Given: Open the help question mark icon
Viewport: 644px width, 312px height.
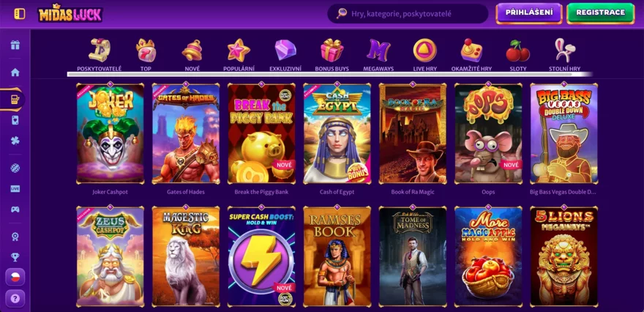Looking at the screenshot, I should pos(15,298).
